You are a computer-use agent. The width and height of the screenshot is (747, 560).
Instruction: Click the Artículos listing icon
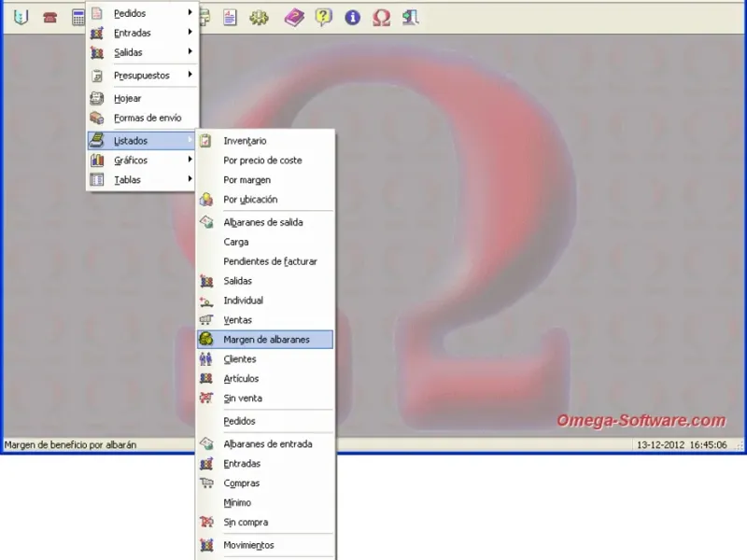coord(205,378)
